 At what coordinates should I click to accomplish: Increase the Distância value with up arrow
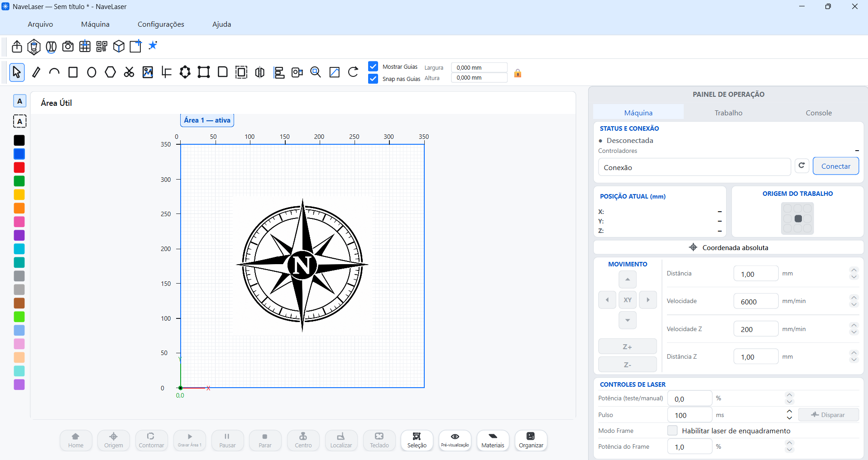854,270
